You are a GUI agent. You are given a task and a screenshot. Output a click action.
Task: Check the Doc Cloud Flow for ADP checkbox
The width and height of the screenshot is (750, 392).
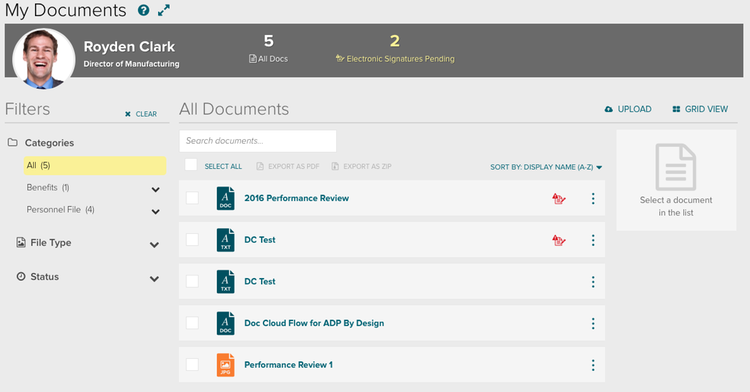192,323
